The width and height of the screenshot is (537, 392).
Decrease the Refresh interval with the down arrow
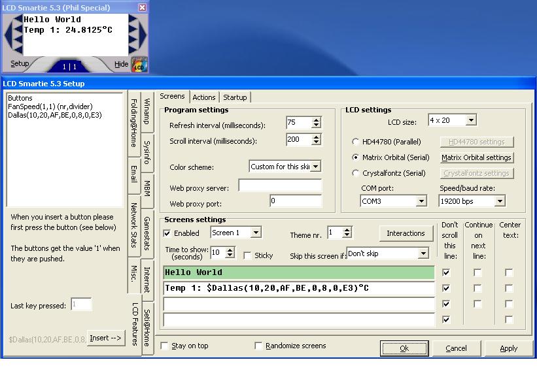(317, 125)
